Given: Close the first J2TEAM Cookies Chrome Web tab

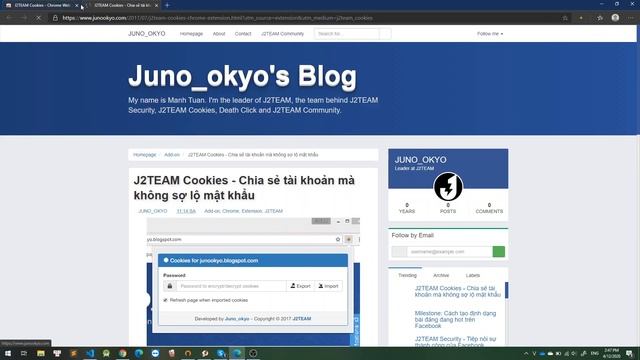Looking at the screenshot, I should (x=77, y=5).
